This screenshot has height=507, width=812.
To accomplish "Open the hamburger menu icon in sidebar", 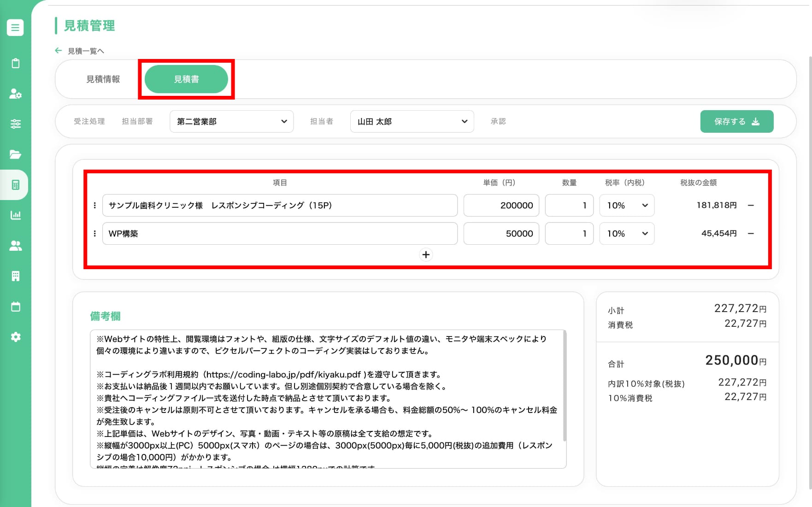I will coord(15,28).
